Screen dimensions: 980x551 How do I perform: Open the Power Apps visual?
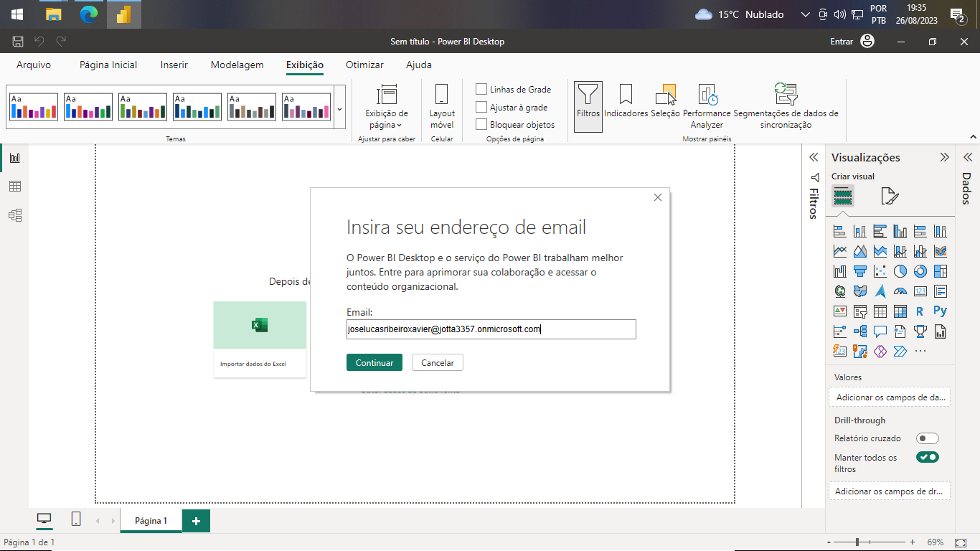(880, 352)
